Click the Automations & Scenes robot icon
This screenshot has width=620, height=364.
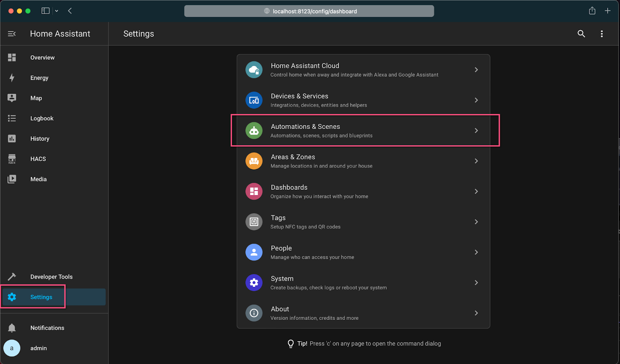tap(254, 130)
